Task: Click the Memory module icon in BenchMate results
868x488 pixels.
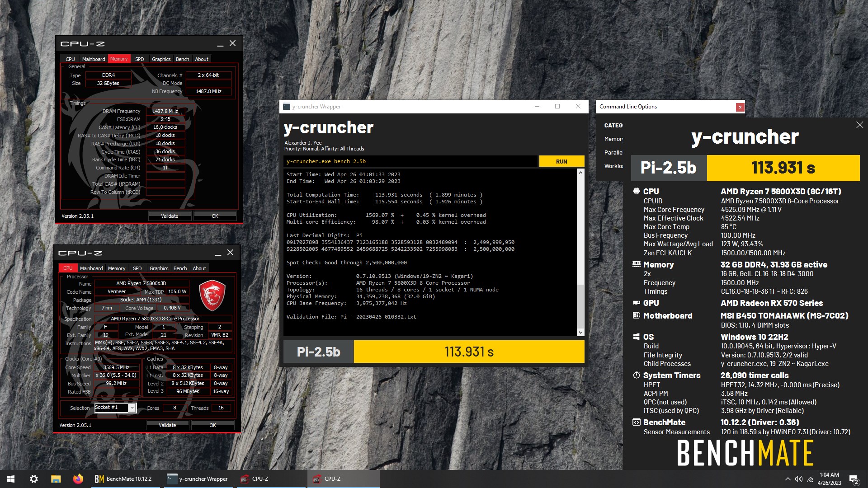Action: [x=637, y=264]
